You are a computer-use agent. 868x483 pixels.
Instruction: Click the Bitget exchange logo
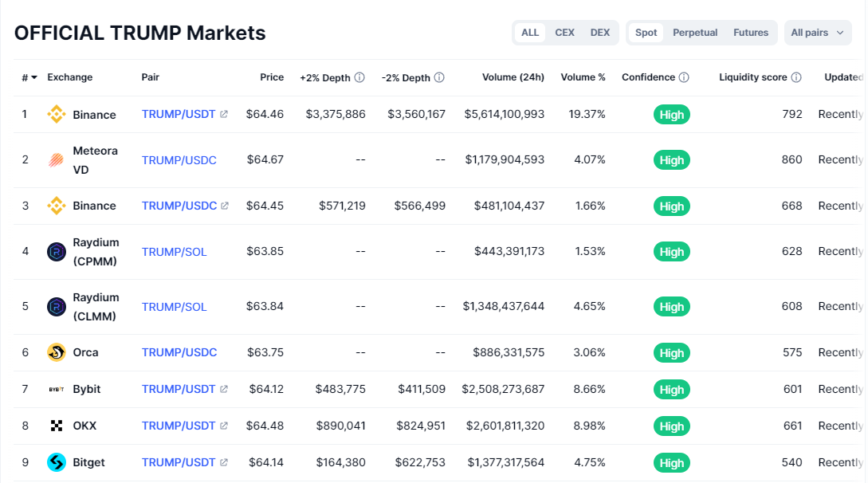pos(56,462)
